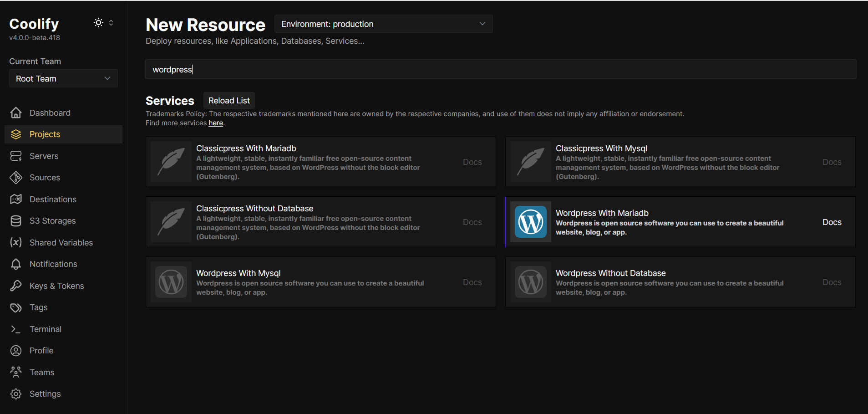The image size is (868, 414).
Task: Click the Classicpress With Mariadb feather icon
Action: [171, 162]
